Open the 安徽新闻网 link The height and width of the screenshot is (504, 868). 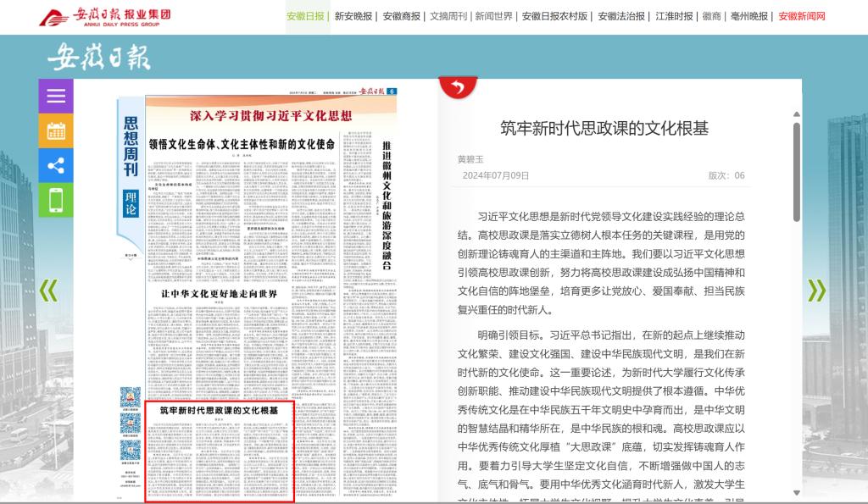[x=801, y=16]
